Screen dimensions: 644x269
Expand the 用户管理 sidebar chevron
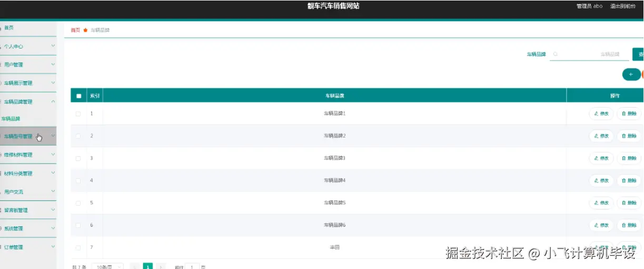point(53,64)
